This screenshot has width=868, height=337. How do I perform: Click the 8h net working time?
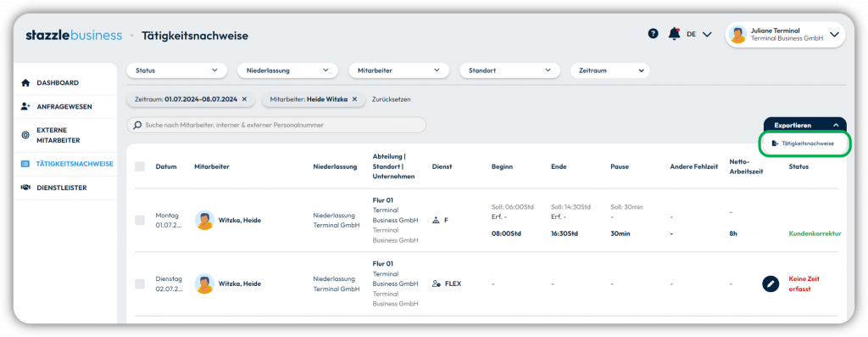(733, 233)
